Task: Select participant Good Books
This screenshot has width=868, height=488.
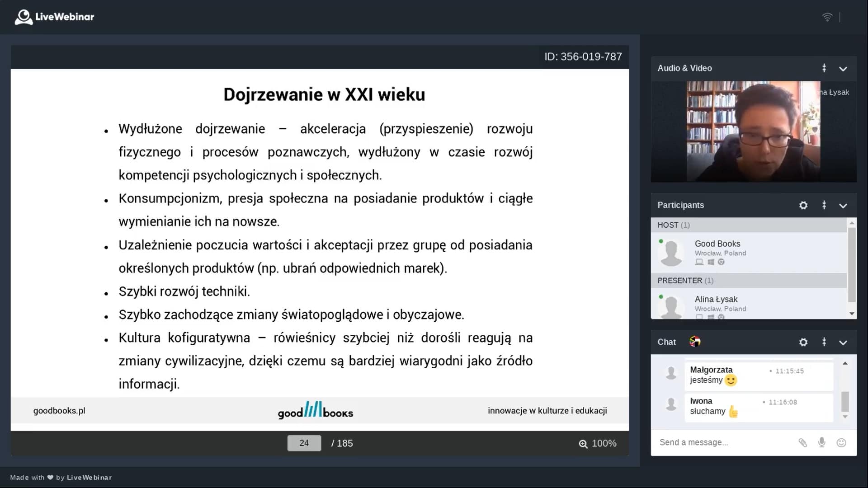Action: click(717, 244)
